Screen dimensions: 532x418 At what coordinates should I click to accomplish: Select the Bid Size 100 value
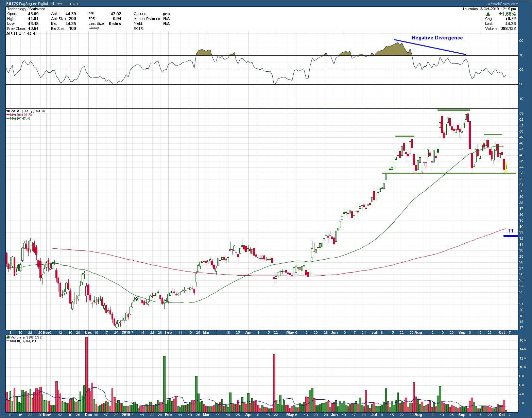72,29
